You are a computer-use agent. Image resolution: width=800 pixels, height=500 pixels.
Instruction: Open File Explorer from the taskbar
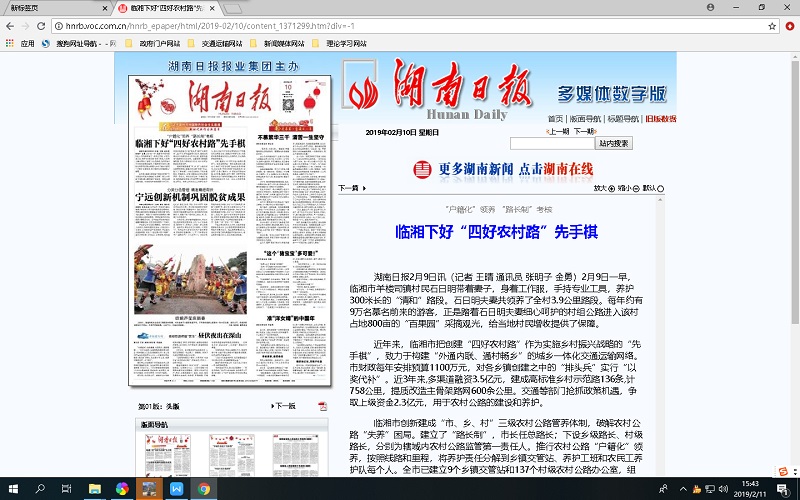click(x=94, y=489)
